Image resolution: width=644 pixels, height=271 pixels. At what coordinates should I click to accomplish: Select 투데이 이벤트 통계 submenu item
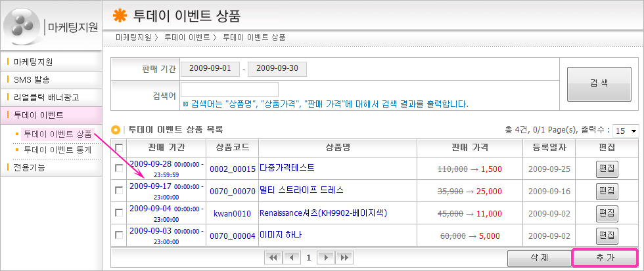[x=57, y=150]
